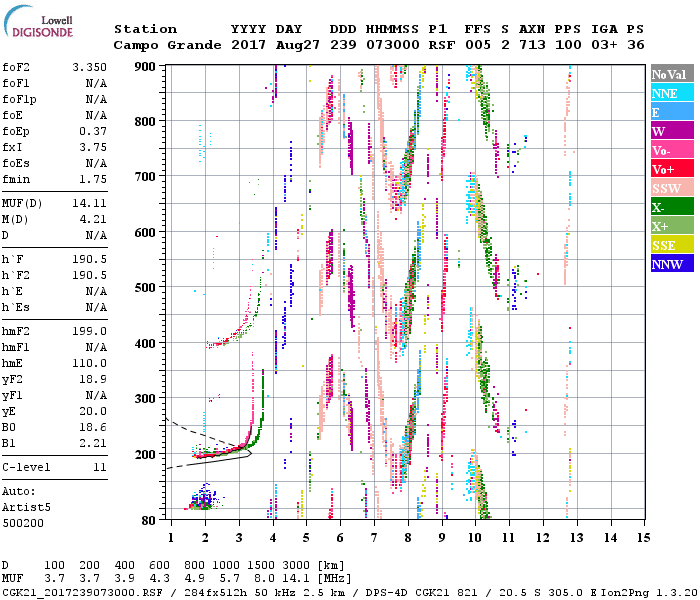Click the C-level value 11
The image size is (700, 600).
point(100,467)
